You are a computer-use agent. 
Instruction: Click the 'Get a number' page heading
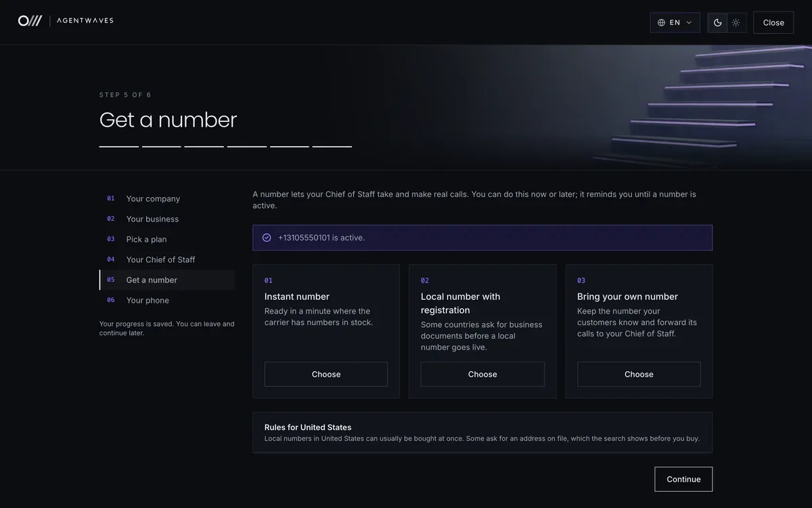[168, 120]
